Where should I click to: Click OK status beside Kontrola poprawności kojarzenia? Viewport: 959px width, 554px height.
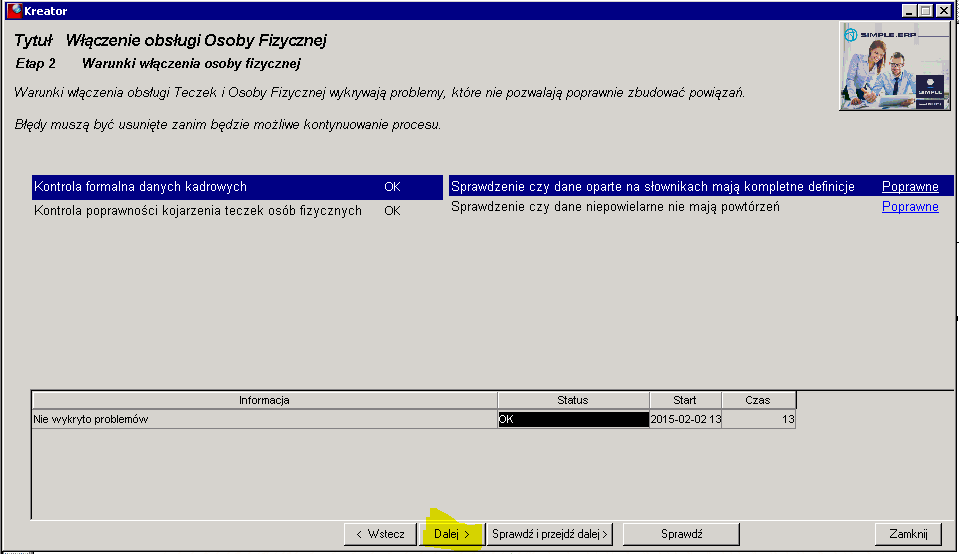pyautogui.click(x=392, y=211)
